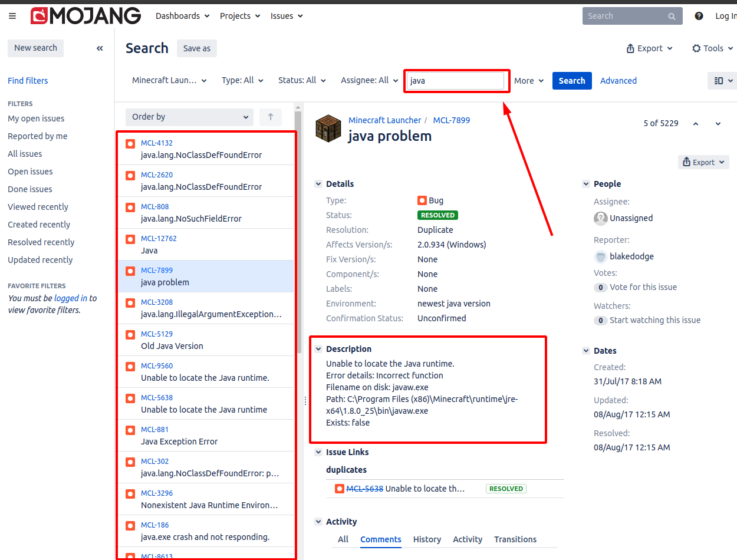Image resolution: width=737 pixels, height=560 pixels.
Task: Click bug icon next to MCL-808
Action: click(130, 207)
